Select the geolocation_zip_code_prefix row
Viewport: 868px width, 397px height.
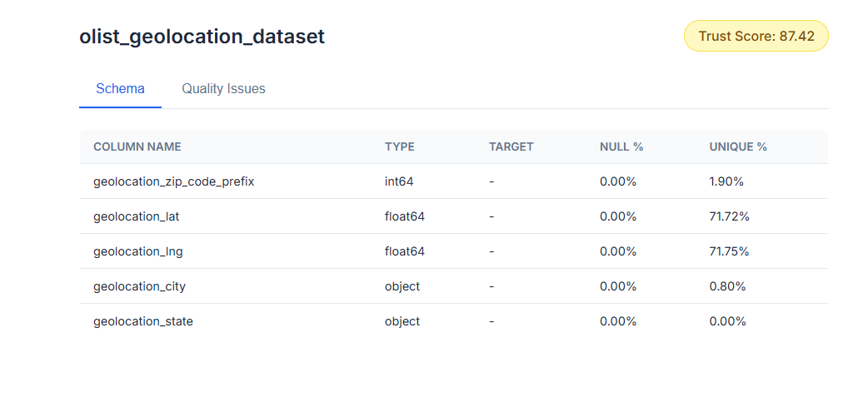[173, 181]
